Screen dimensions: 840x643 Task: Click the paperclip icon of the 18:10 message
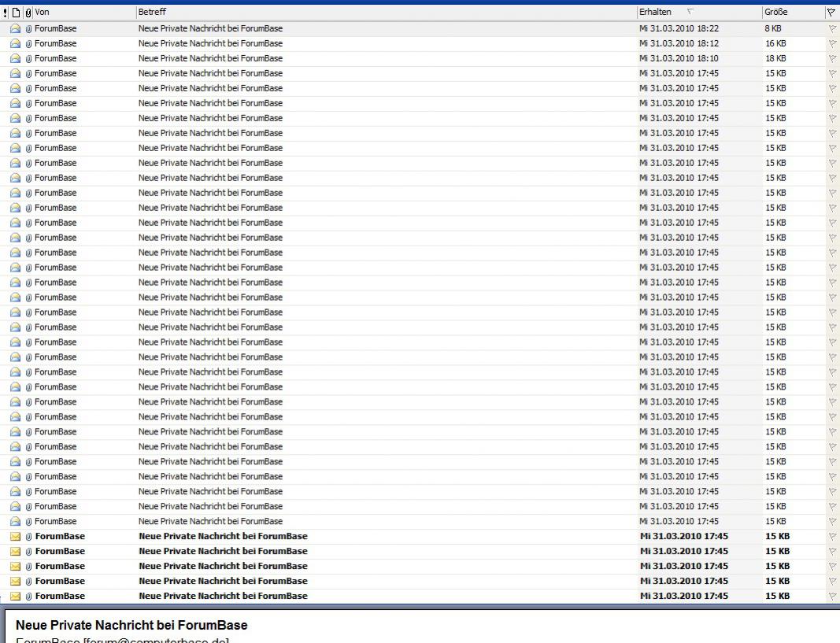[x=29, y=59]
